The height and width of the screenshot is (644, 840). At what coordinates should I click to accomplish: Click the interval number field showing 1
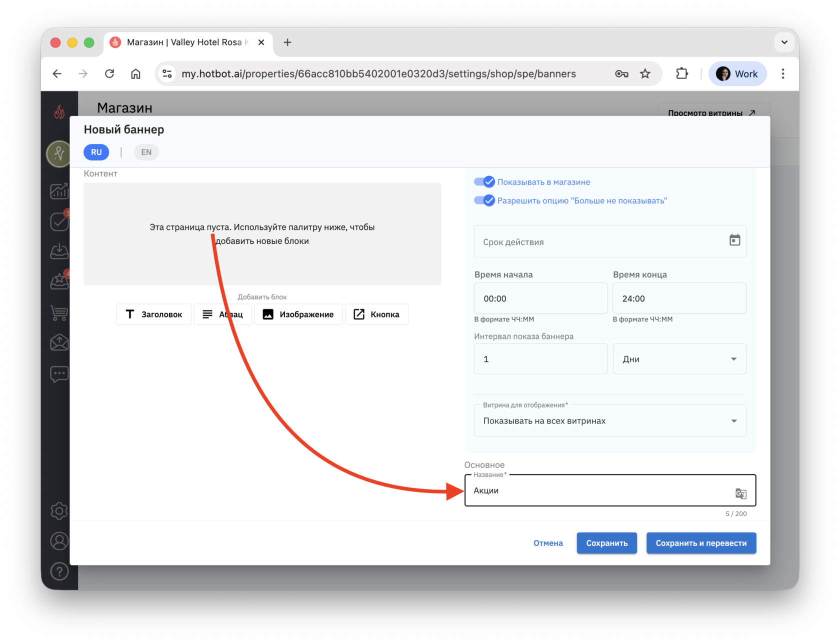(x=540, y=358)
